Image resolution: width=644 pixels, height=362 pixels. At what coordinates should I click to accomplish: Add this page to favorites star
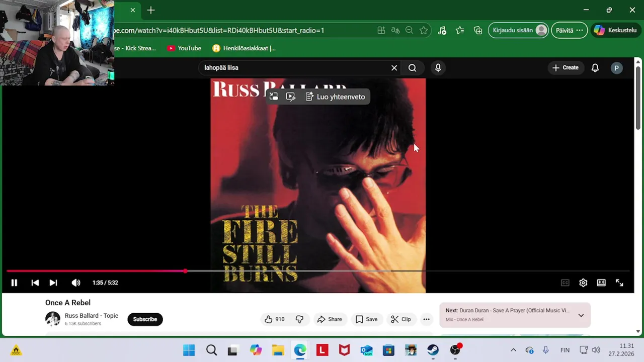coord(424,30)
